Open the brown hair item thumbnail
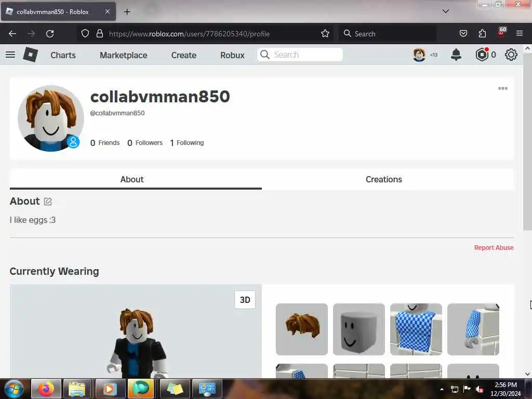The height and width of the screenshot is (399, 532). point(302,329)
